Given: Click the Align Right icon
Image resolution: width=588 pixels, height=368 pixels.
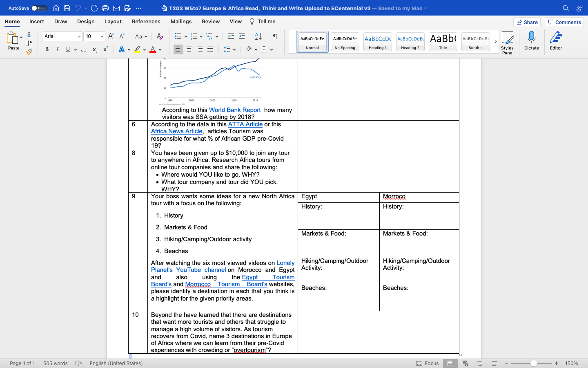Looking at the screenshot, I should (x=200, y=49).
